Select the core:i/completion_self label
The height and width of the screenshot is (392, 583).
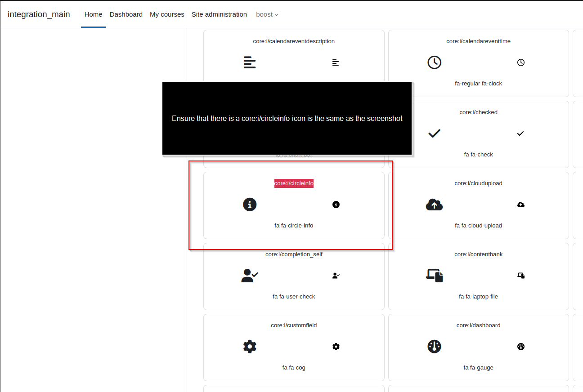click(x=294, y=254)
